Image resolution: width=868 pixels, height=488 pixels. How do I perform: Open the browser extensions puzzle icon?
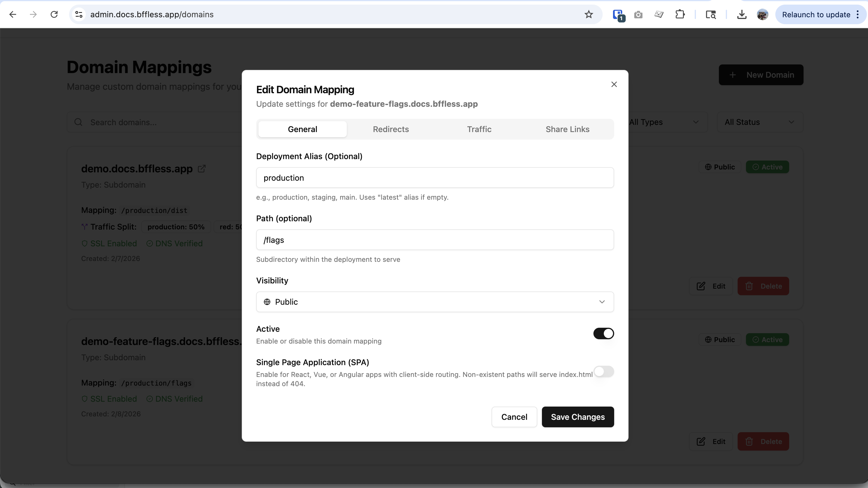tap(680, 14)
